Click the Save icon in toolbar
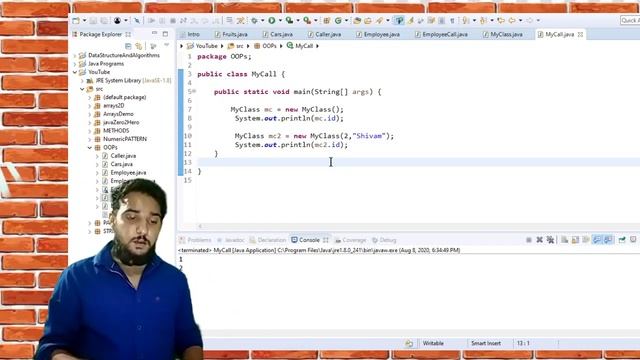The width and height of the screenshot is (640, 360). (93, 20)
